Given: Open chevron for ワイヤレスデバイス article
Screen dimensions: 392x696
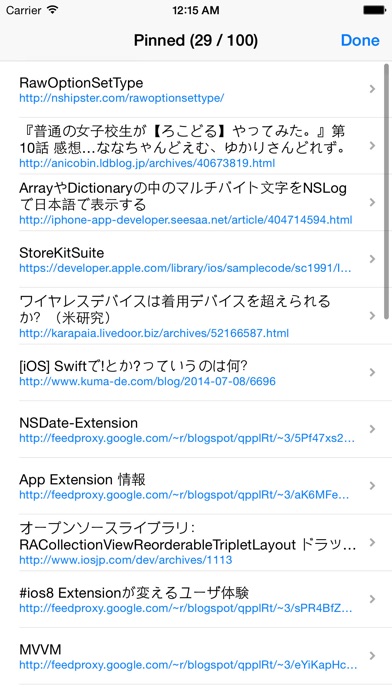Looking at the screenshot, I should click(372, 316).
